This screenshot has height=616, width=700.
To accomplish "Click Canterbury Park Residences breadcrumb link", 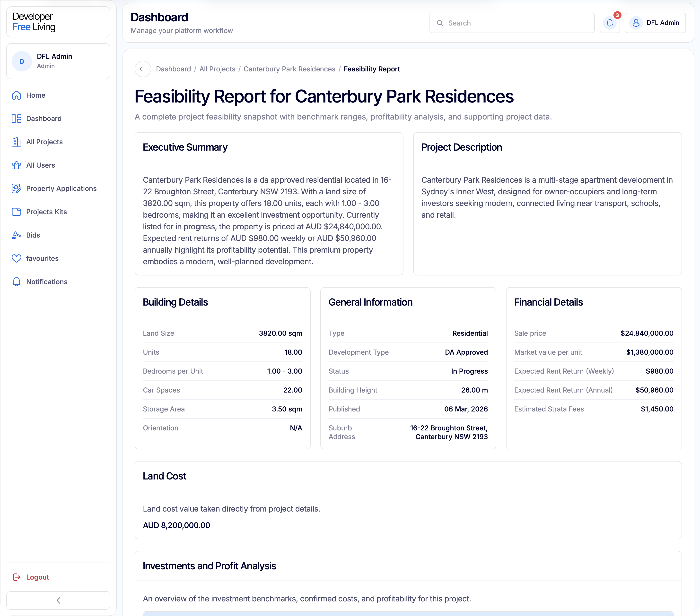I will [x=289, y=69].
